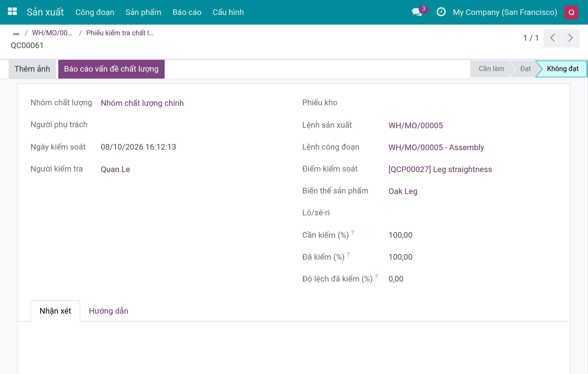Viewport: 588px width, 374px height.
Task: Open [QCP00027] Leg straightness control point
Action: pos(440,169)
